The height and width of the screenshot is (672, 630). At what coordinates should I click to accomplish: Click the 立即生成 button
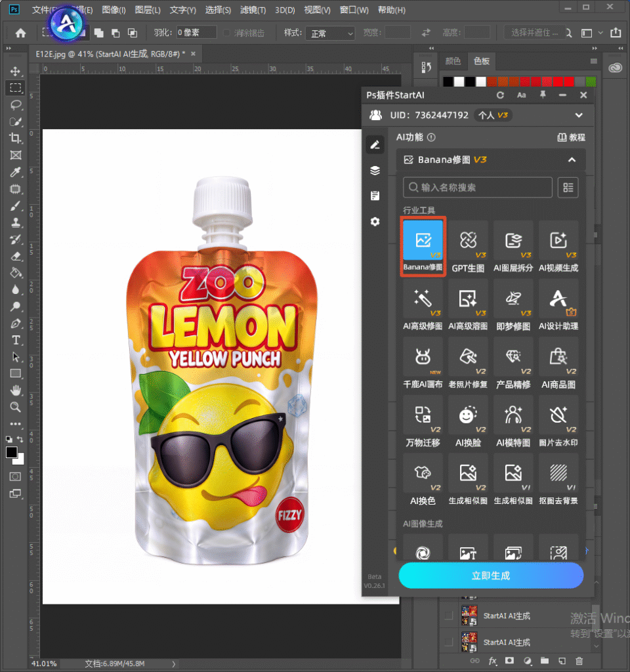491,576
